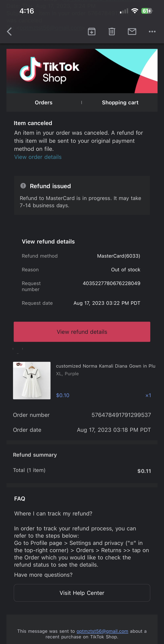The image size is (164, 644).
Task: Tap the back arrow icon
Action: [x=10, y=32]
